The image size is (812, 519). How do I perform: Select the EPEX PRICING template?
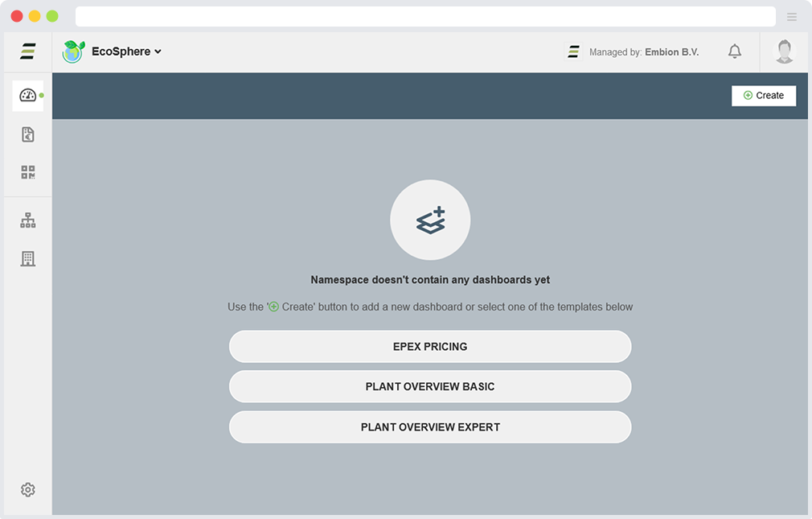430,347
